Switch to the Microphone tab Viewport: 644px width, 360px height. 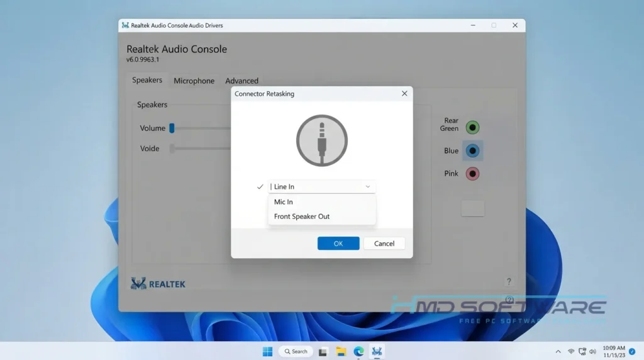click(194, 81)
